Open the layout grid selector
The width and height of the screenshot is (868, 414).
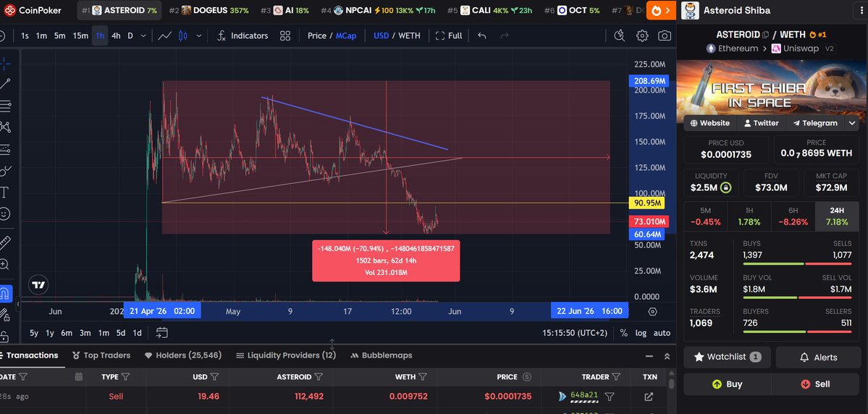click(x=285, y=35)
